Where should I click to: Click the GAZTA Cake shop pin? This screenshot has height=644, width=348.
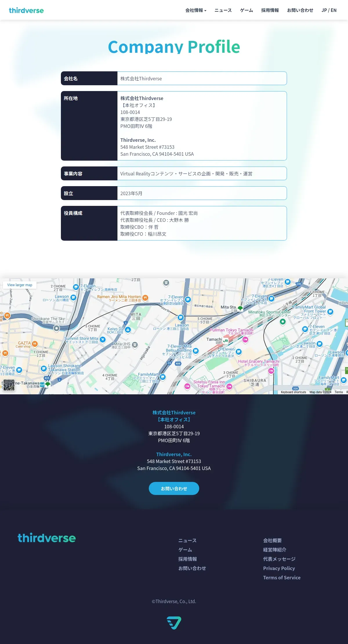[x=35, y=344]
